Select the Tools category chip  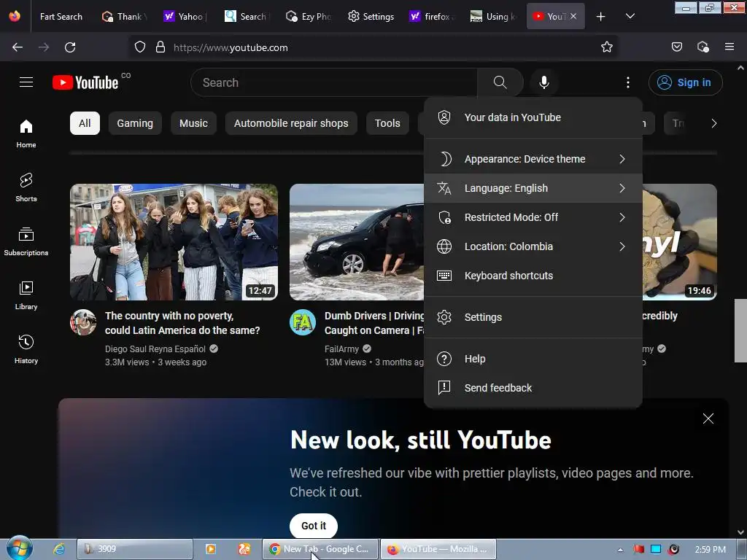tap(387, 123)
